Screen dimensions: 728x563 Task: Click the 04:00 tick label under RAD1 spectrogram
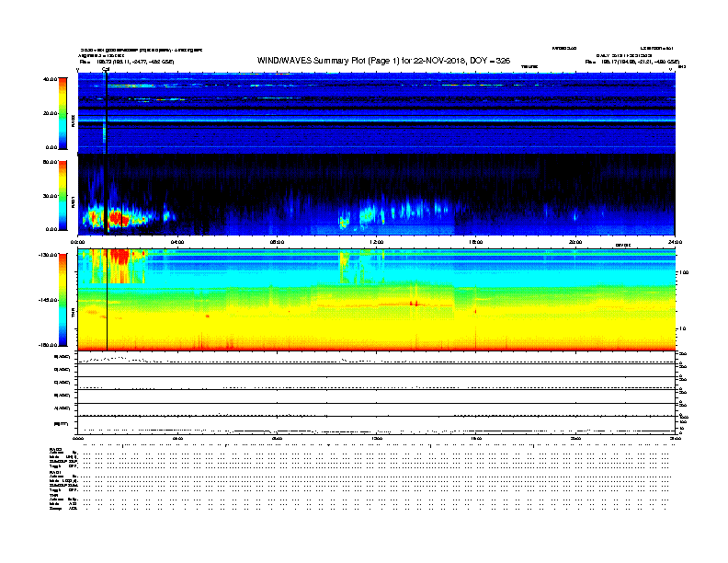click(177, 242)
